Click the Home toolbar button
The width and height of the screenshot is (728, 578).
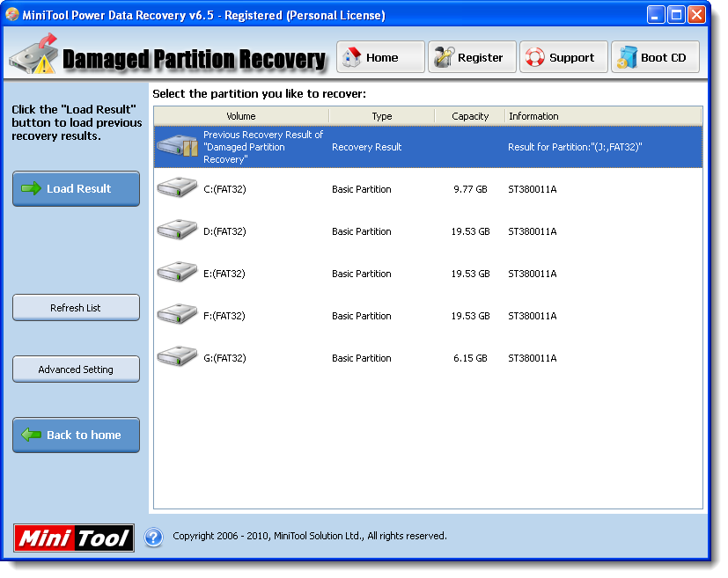(x=380, y=57)
